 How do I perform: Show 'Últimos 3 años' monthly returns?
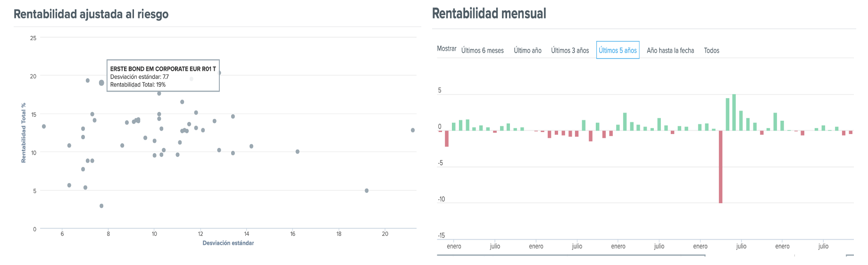pyautogui.click(x=570, y=50)
